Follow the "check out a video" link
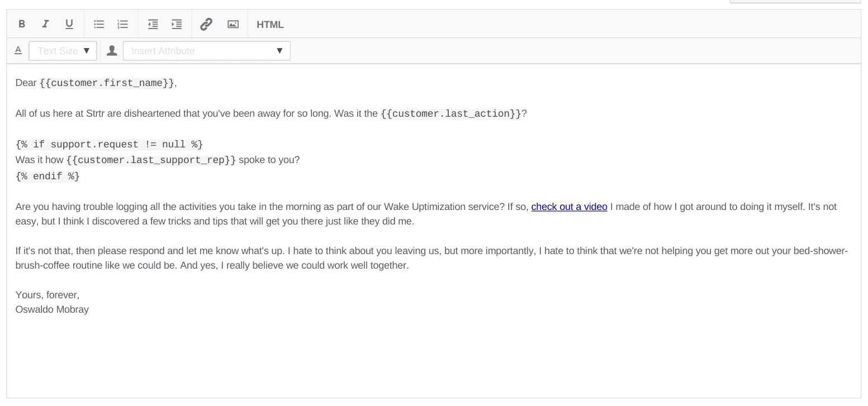 [x=569, y=207]
